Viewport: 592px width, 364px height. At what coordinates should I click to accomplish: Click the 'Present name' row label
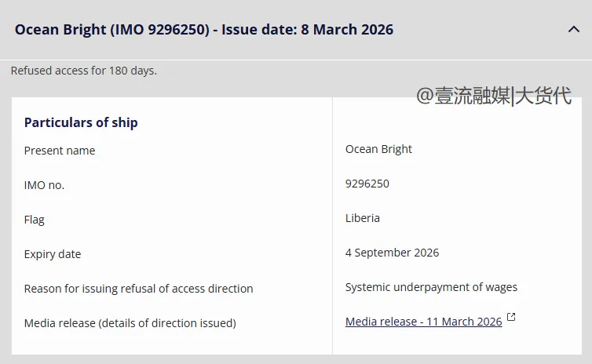60,151
